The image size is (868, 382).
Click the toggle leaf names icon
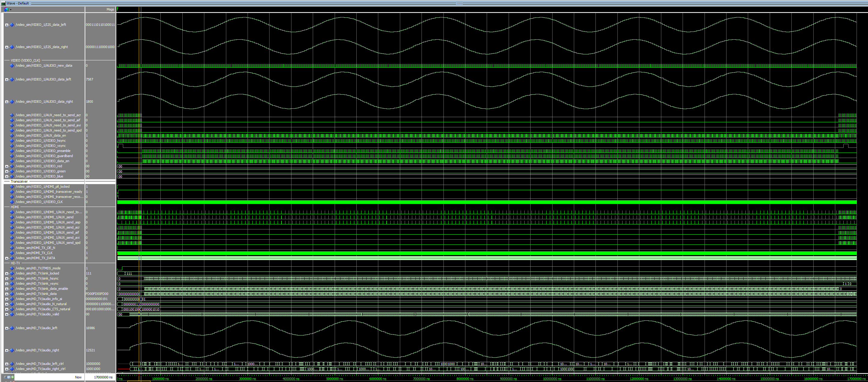tap(5, 377)
